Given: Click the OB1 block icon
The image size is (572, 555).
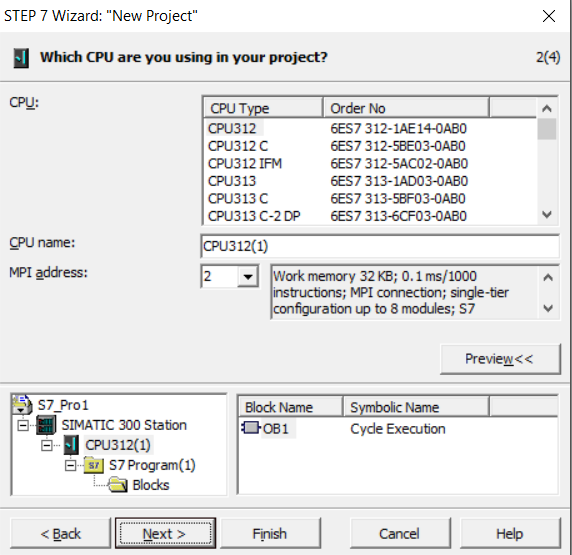Looking at the screenshot, I should (x=251, y=428).
